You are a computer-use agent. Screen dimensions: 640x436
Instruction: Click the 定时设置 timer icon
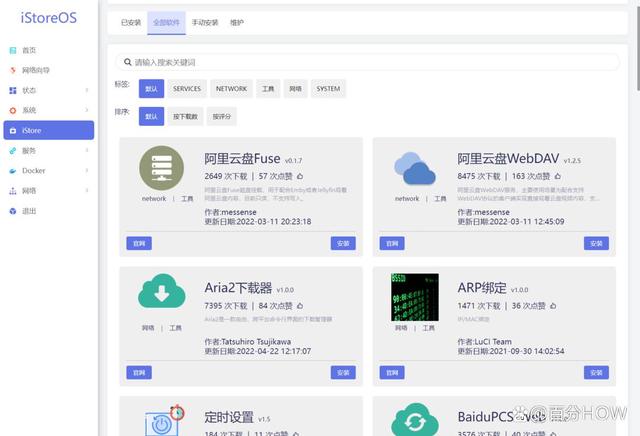click(164, 420)
